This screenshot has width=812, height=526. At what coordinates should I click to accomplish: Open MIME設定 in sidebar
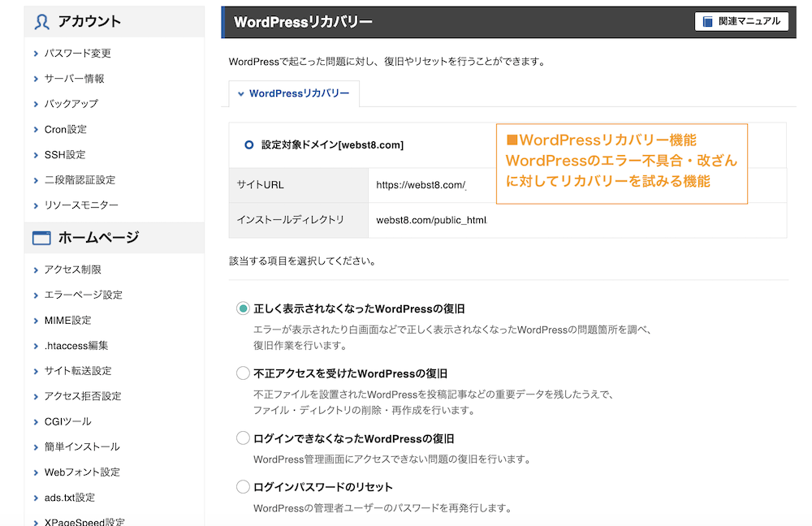[68, 321]
